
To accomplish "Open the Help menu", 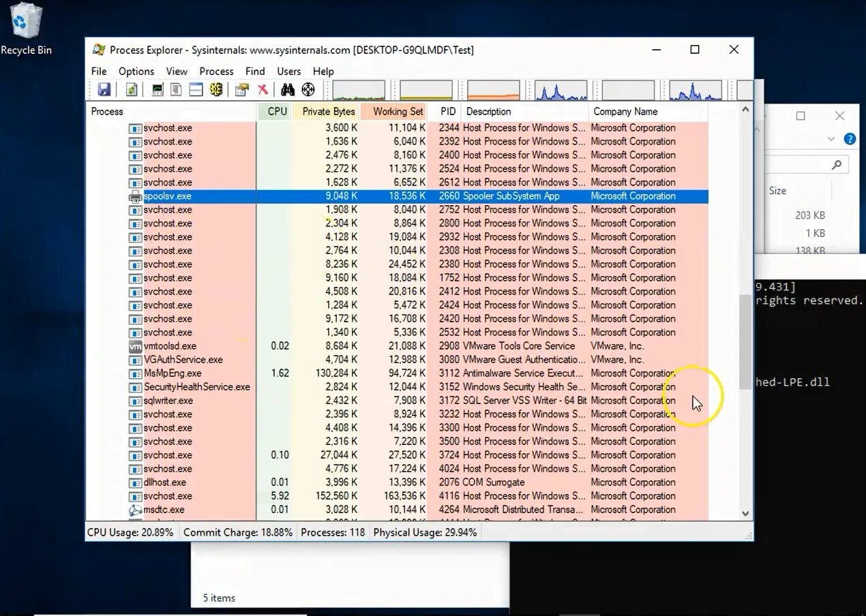I will point(323,72).
